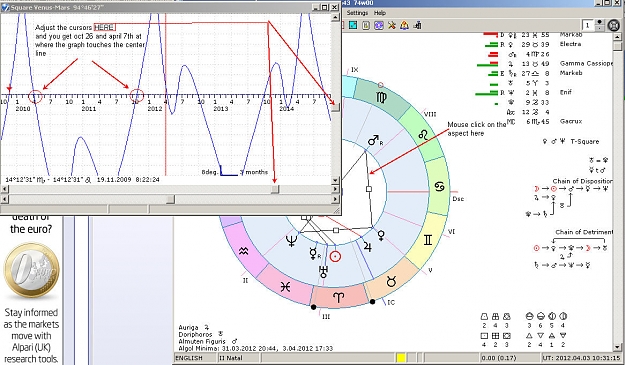
Task: Click the Venus-Mars square aspect marker
Action: click(x=369, y=189)
